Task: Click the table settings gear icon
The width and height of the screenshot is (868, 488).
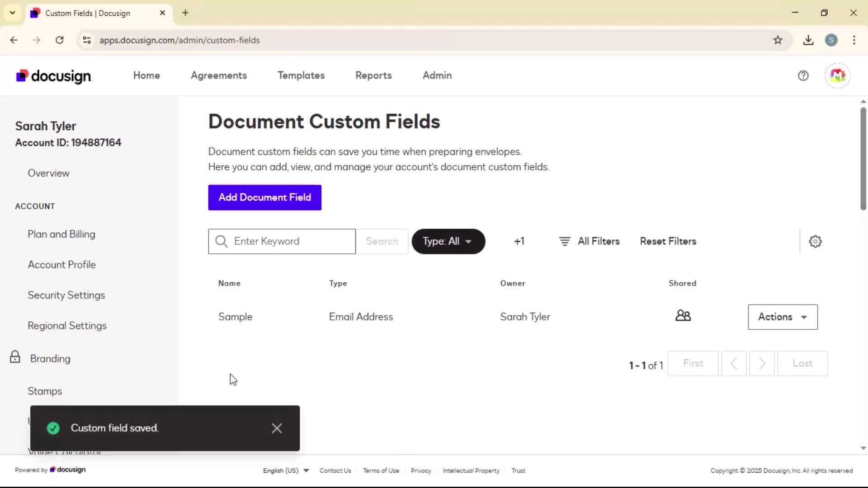Action: (815, 241)
